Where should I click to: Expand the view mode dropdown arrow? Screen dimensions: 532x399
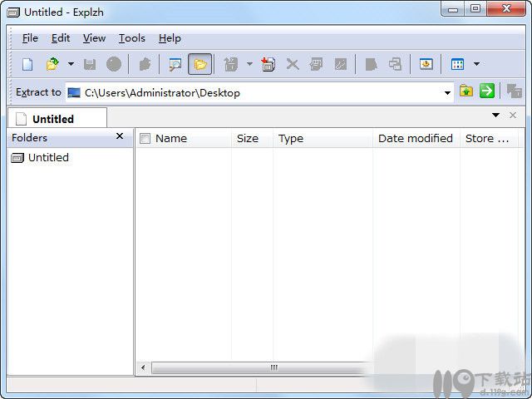(476, 64)
